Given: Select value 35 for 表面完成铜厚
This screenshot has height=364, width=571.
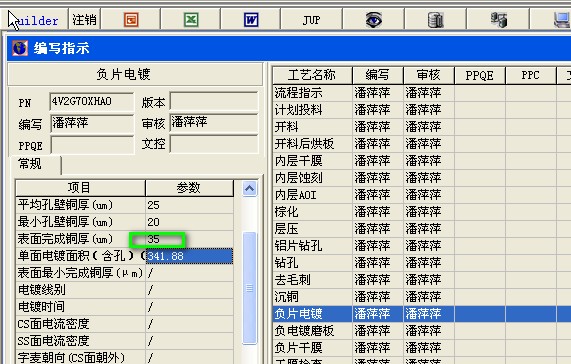Looking at the screenshot, I should coord(189,239).
